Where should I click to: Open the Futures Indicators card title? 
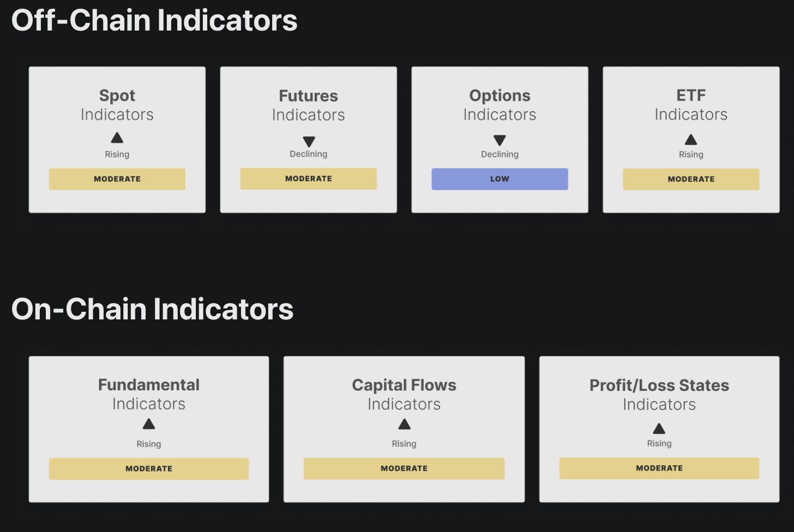click(309, 105)
